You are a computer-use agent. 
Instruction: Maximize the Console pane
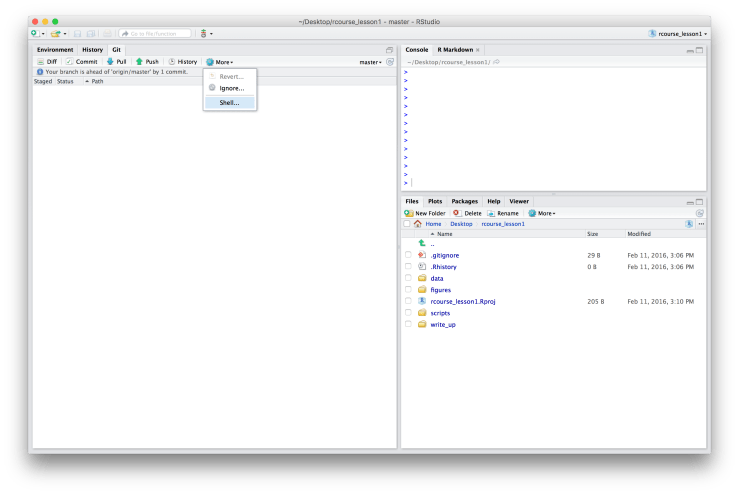699,50
